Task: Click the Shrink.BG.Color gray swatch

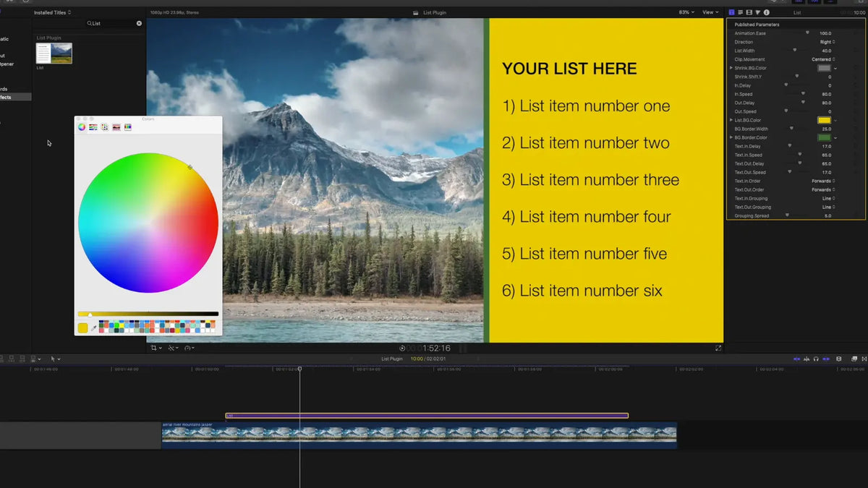Action: 824,68
